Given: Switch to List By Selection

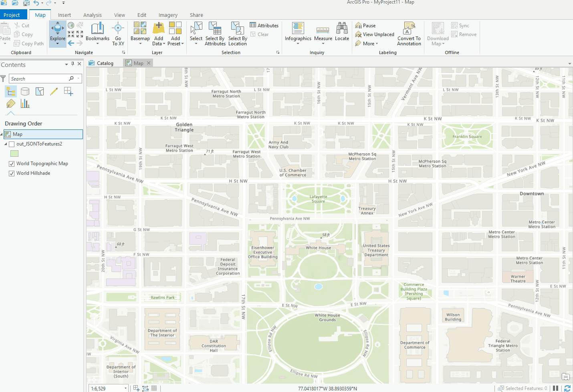Looking at the screenshot, I should tap(40, 91).
